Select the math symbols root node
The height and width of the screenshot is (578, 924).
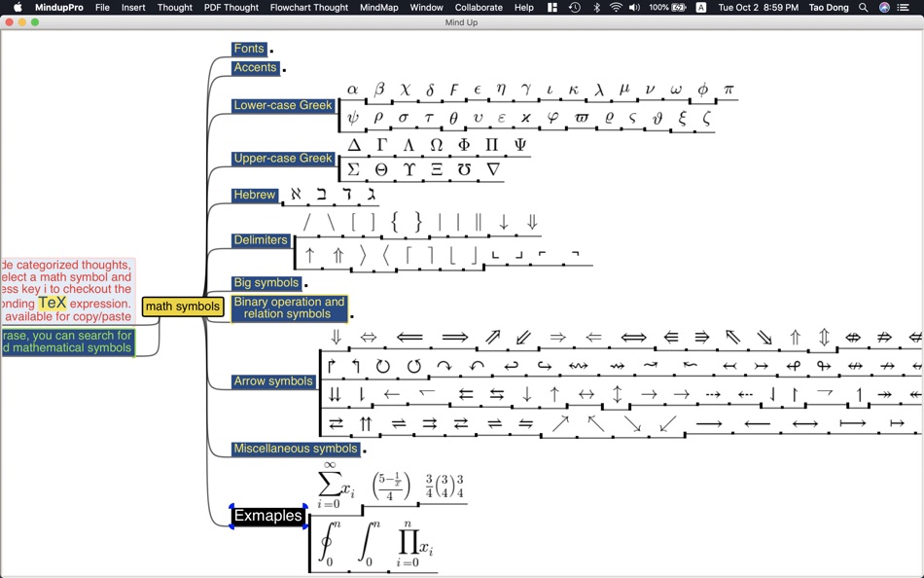(x=183, y=307)
